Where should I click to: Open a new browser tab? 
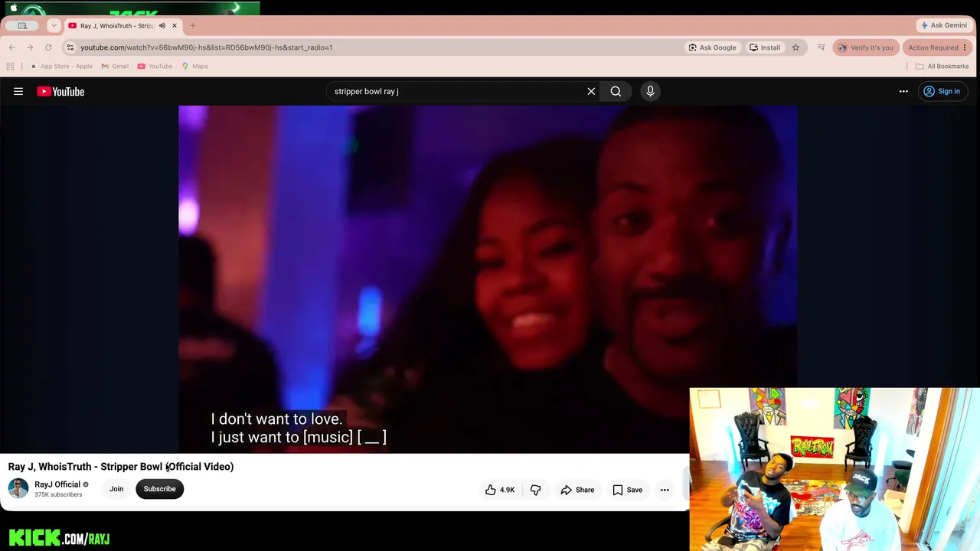[193, 26]
